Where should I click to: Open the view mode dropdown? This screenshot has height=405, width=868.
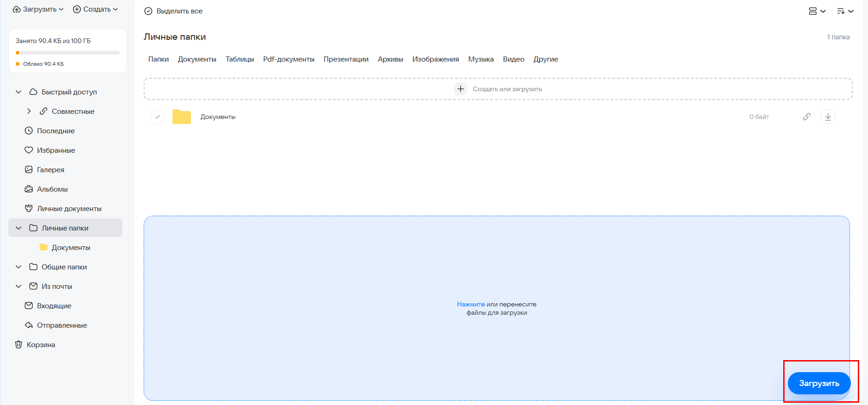click(x=817, y=11)
